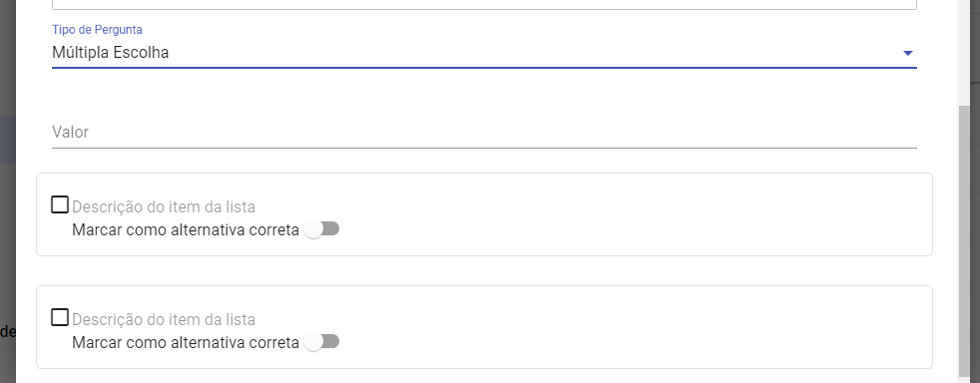Focus the Valor input field
Viewport: 980px width, 383px height.
[484, 132]
